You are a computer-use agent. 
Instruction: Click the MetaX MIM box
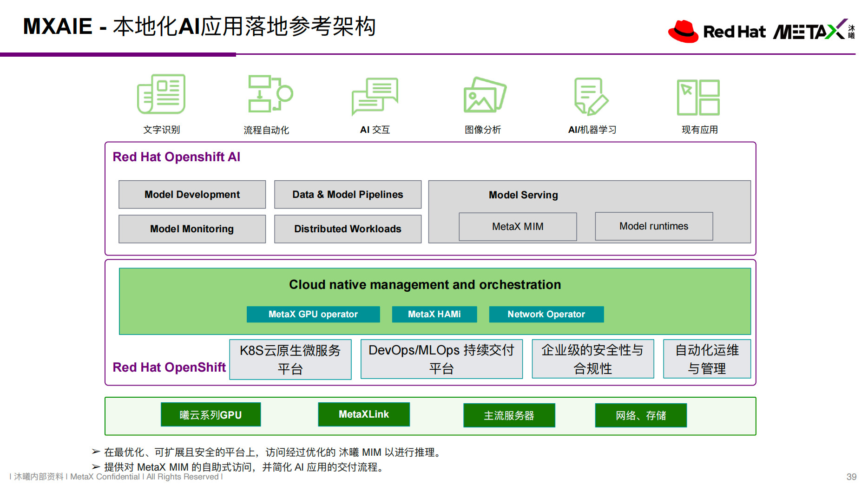pos(518,227)
